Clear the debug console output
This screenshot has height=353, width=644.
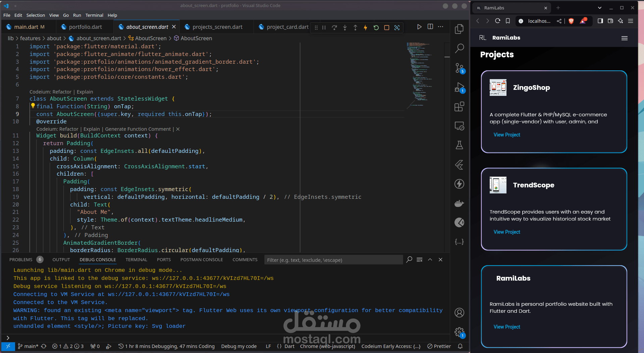pos(420,260)
